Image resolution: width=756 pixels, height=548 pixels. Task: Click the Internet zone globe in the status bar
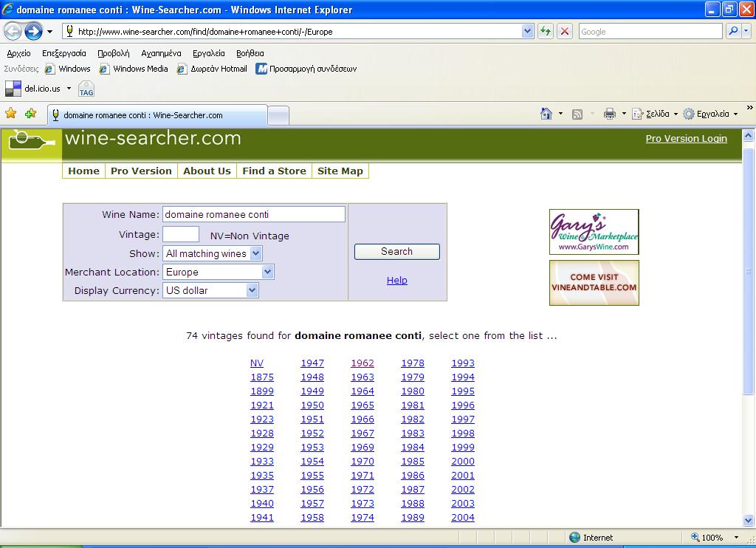click(x=574, y=538)
